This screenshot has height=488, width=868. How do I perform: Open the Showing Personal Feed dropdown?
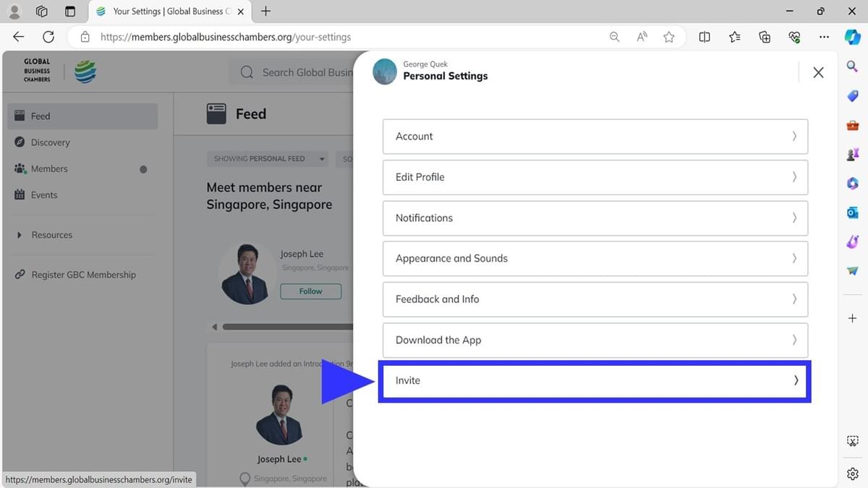268,159
